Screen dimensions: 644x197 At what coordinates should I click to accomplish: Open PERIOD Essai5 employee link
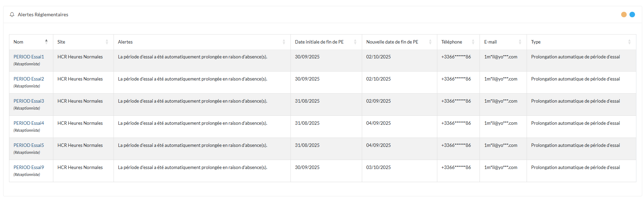click(x=29, y=145)
